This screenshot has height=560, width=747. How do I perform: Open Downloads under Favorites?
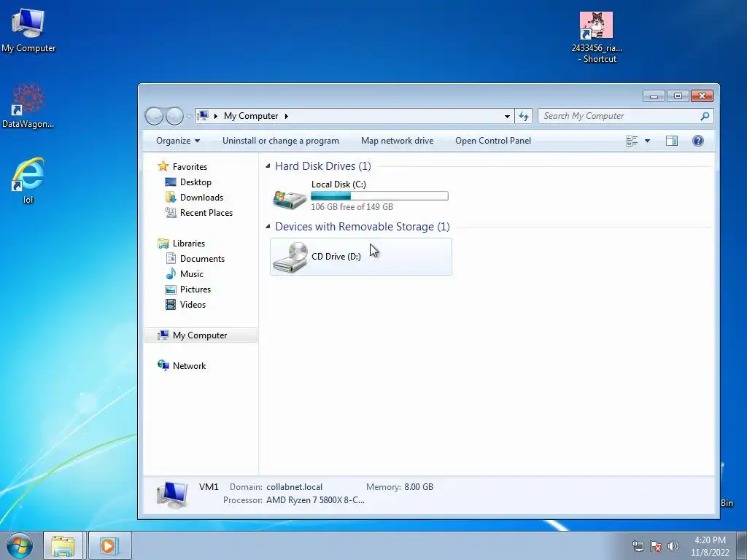pos(194,198)
